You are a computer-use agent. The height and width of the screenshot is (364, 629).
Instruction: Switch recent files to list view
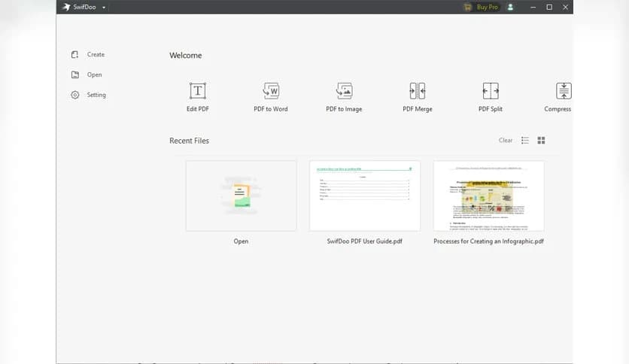(x=525, y=141)
